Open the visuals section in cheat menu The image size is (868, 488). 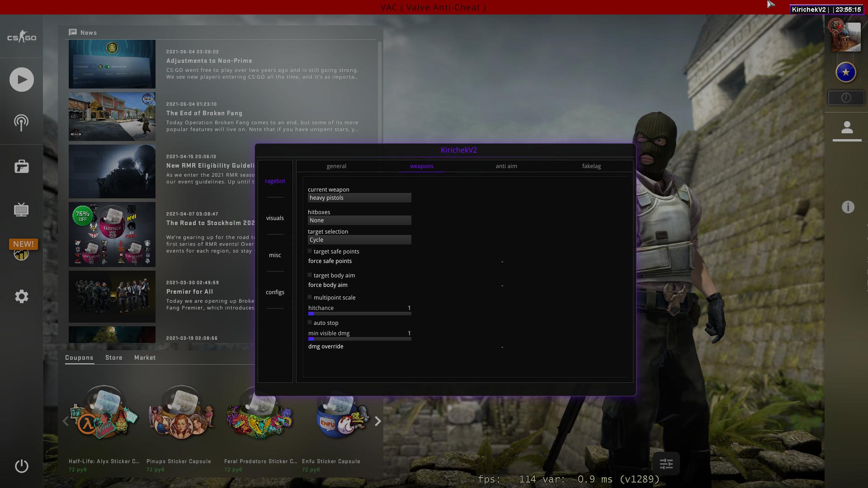(275, 218)
